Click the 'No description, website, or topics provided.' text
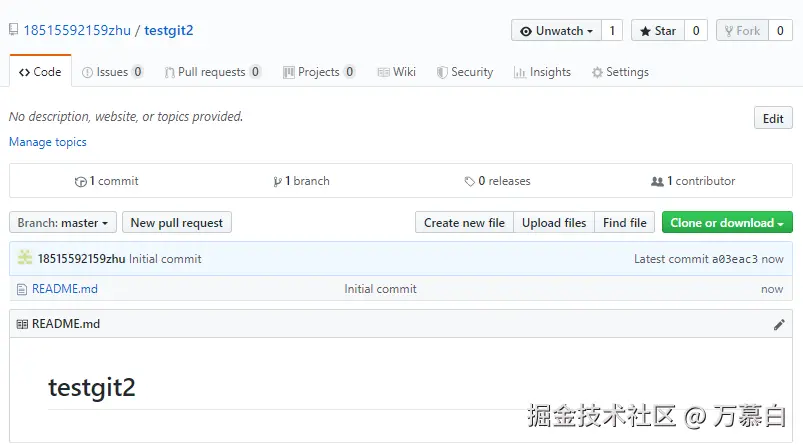This screenshot has height=445, width=803. click(126, 117)
